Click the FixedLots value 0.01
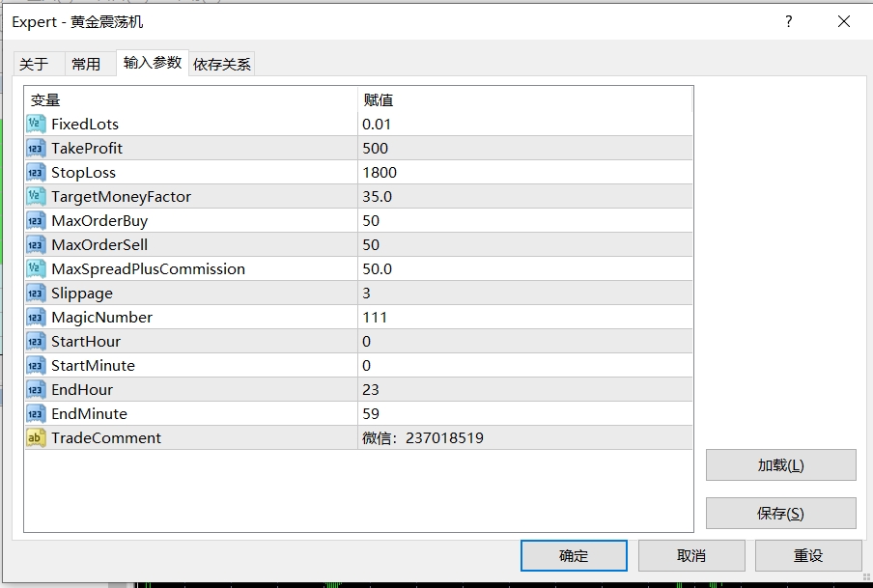Screen dimensions: 873x588 pos(377,124)
